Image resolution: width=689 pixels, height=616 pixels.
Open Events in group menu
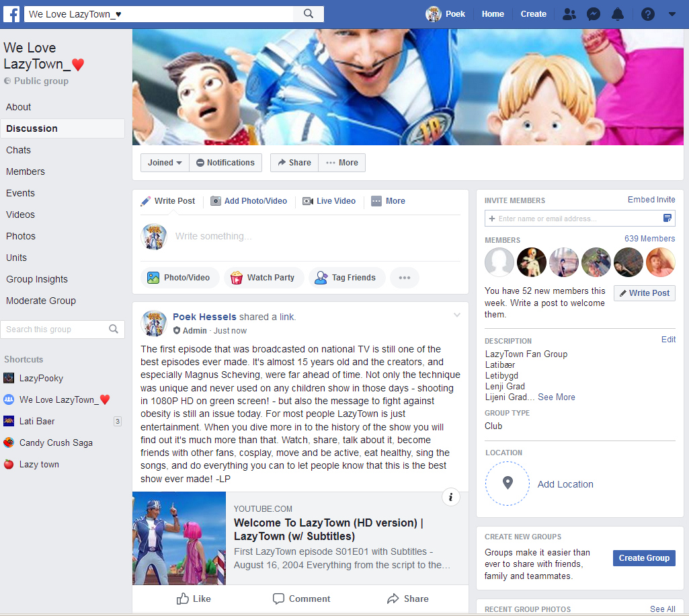(x=20, y=194)
